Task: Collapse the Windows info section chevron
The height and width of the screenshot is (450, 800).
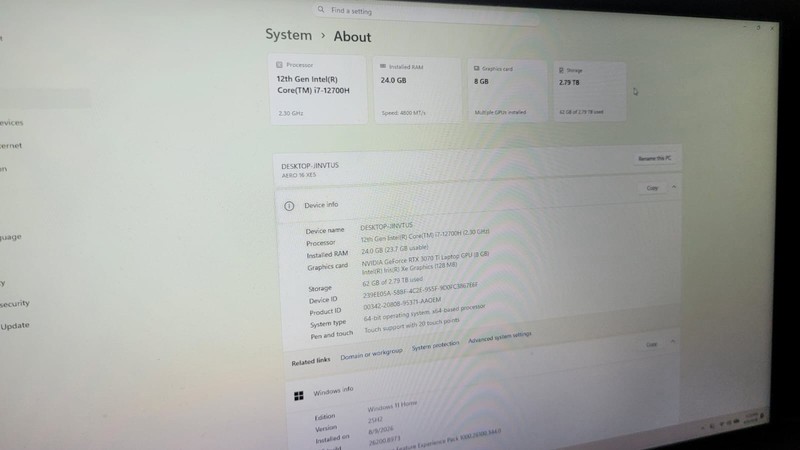Action: [672, 341]
